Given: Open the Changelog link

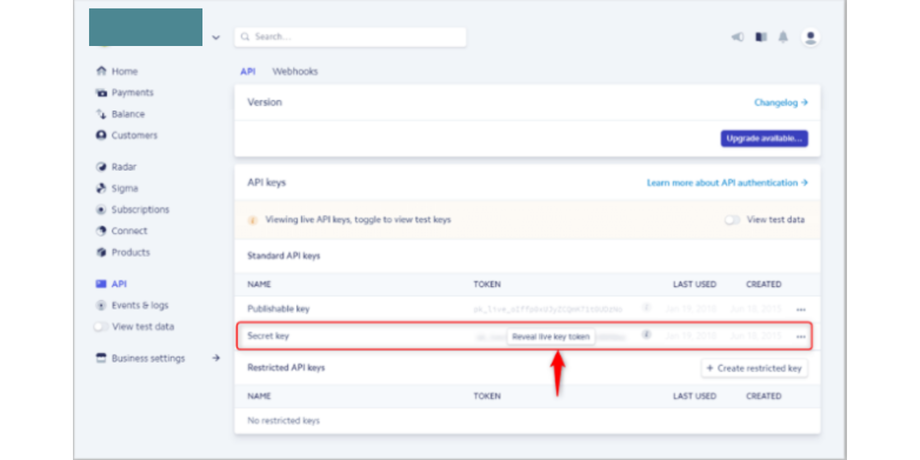Looking at the screenshot, I should click(x=781, y=102).
